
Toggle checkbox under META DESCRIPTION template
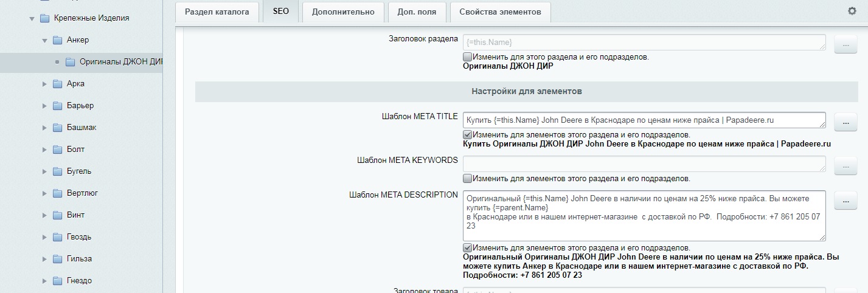coord(467,247)
